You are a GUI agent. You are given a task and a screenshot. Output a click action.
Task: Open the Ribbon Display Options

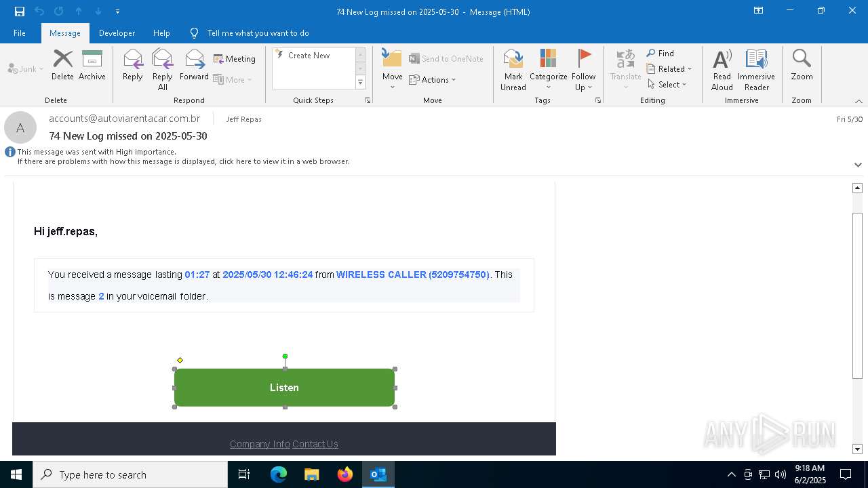[758, 11]
